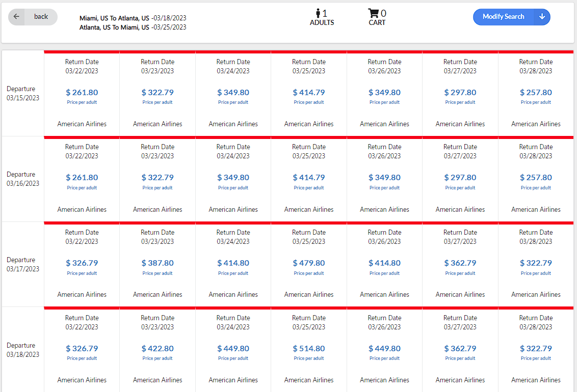Image resolution: width=577 pixels, height=392 pixels.
Task: Select $326.79 fare departing 03/17/2023
Action: [82, 263]
